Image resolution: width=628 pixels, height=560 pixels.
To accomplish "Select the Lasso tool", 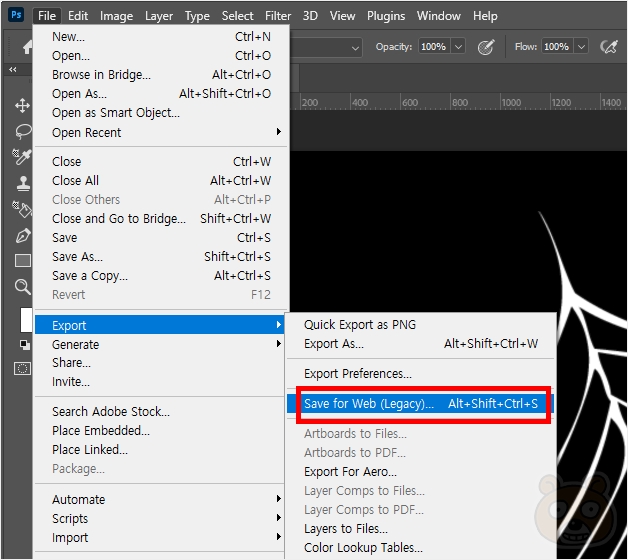I will pyautogui.click(x=23, y=131).
